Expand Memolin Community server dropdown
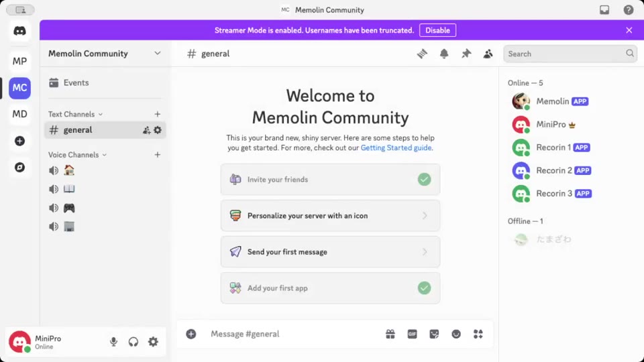This screenshot has width=644, height=362. pos(158,54)
